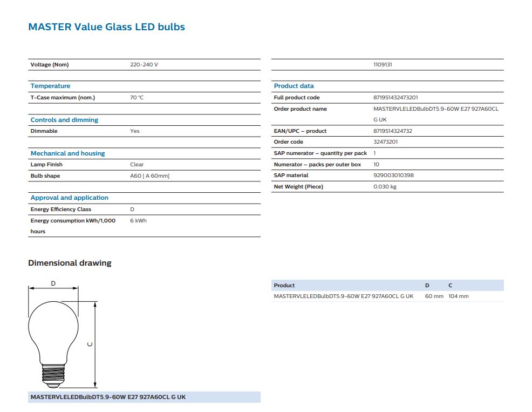Click the 929003010398 SAP material value

tap(393, 175)
